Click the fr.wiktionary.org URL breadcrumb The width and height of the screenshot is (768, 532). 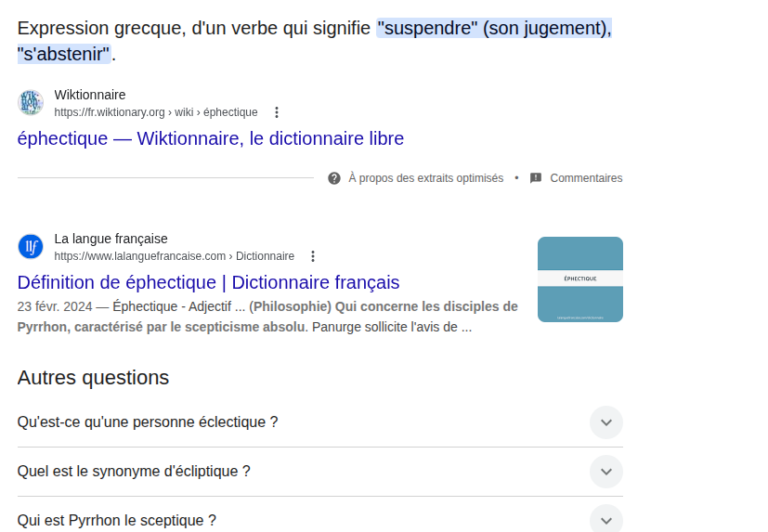tap(156, 112)
